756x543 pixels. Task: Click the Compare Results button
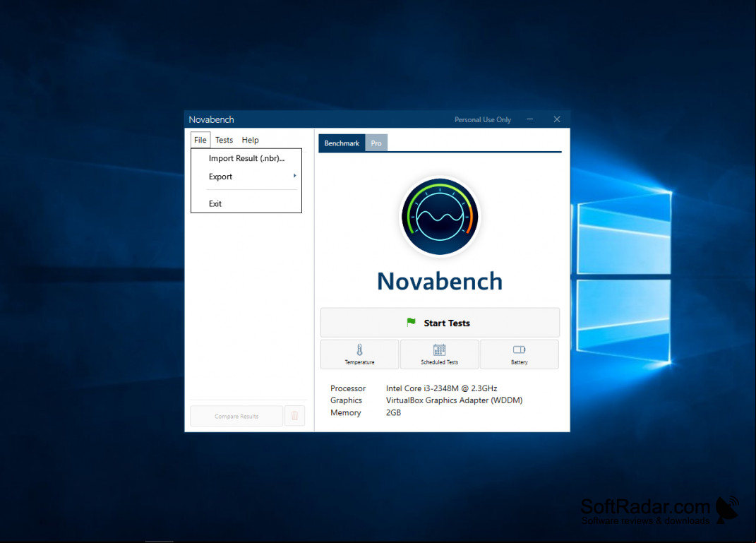[236, 416]
